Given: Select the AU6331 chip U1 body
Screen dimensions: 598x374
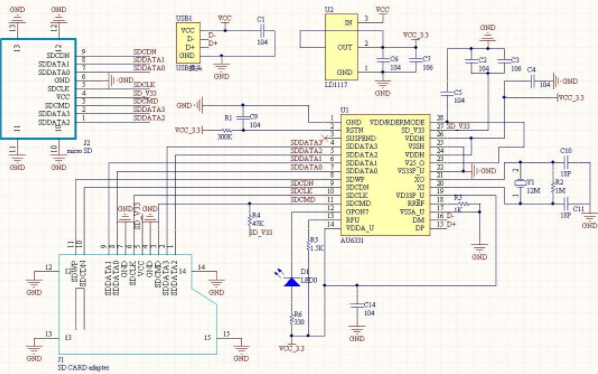Looking at the screenshot, I should coord(386,175).
